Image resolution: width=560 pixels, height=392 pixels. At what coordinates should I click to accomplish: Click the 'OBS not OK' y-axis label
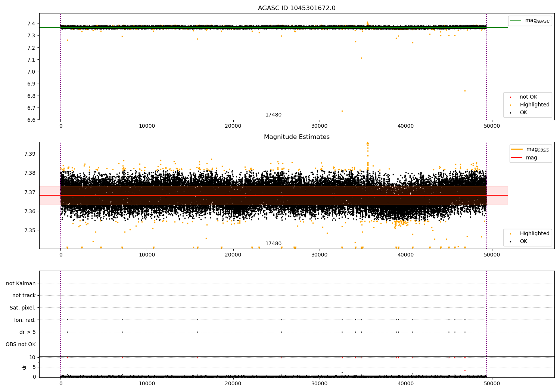pyautogui.click(x=21, y=344)
